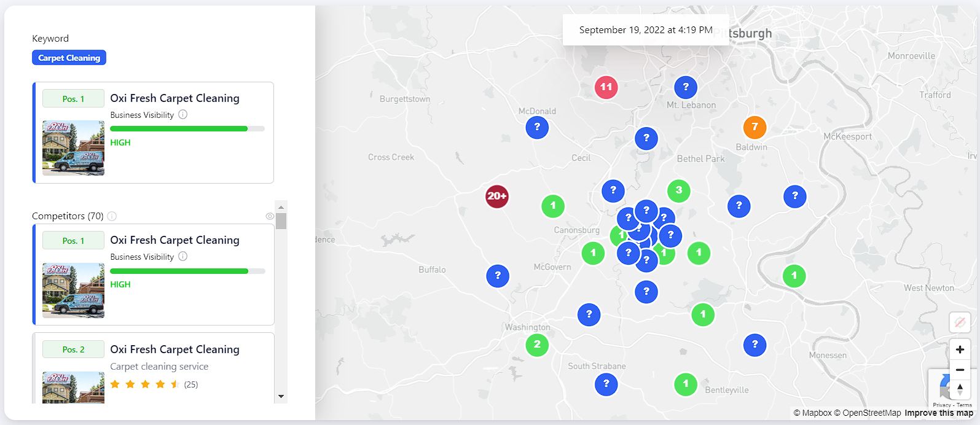Click van thumbnail in competitors Pos. 1 card
The width and height of the screenshot is (980, 425).
(x=73, y=290)
